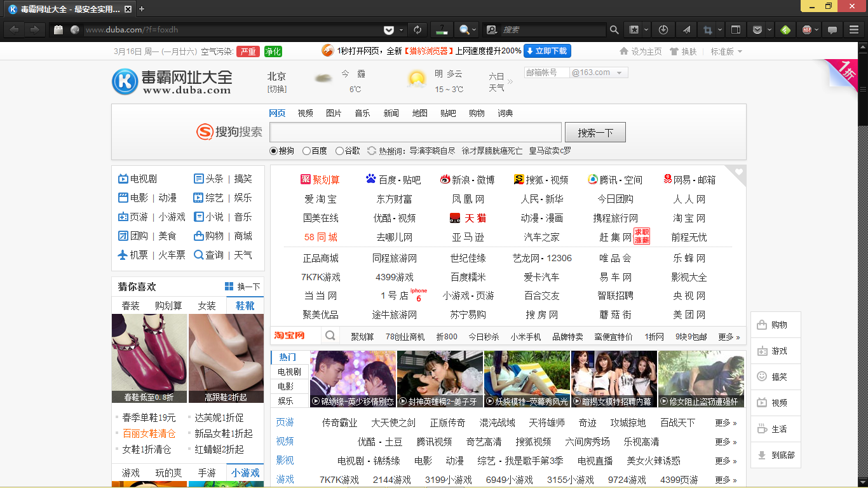The height and width of the screenshot is (488, 868).
Task: Refresh hot search words icon next to 热搜词
Action: [x=372, y=151]
